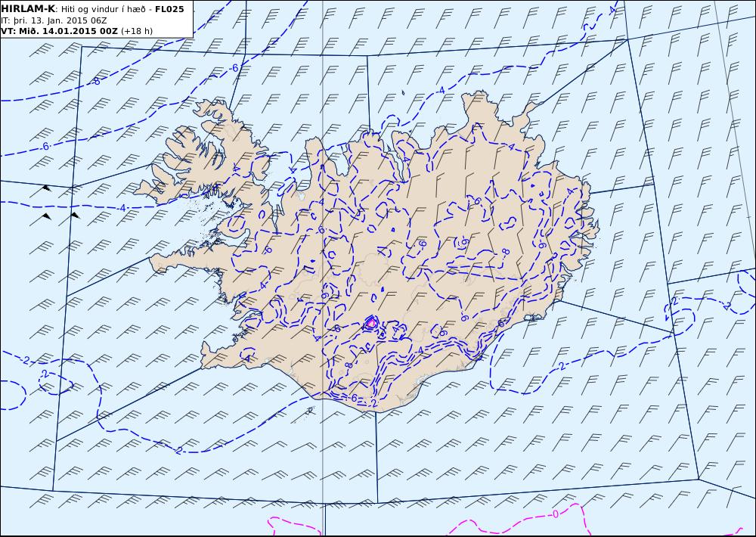Select the "FL025" flight level label
This screenshot has height=537, width=756.
169,9
